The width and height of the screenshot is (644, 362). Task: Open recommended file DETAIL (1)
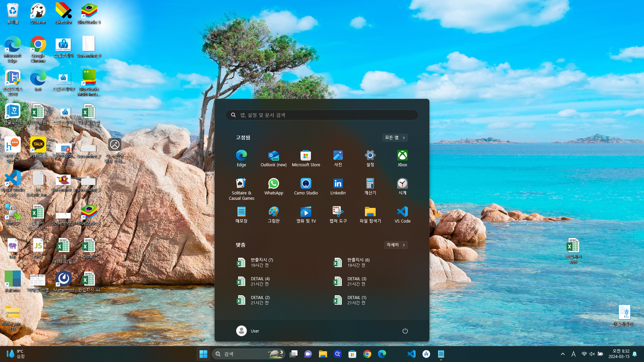376,300
